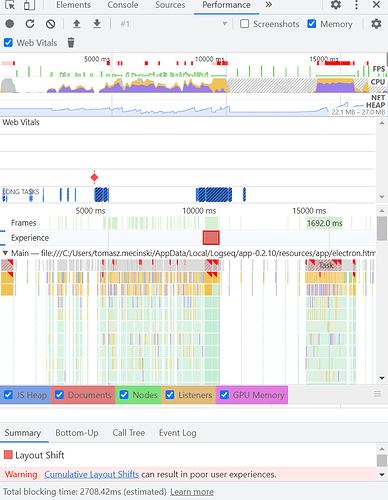Untick the GPU Memory checkbox
Screen dimensions: 388x500
click(224, 395)
